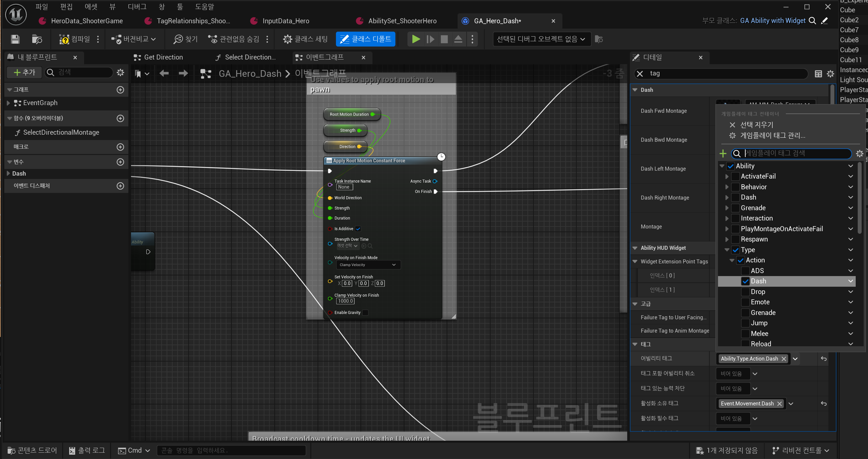Navigate back in graph history
868x459 pixels.
(x=164, y=73)
